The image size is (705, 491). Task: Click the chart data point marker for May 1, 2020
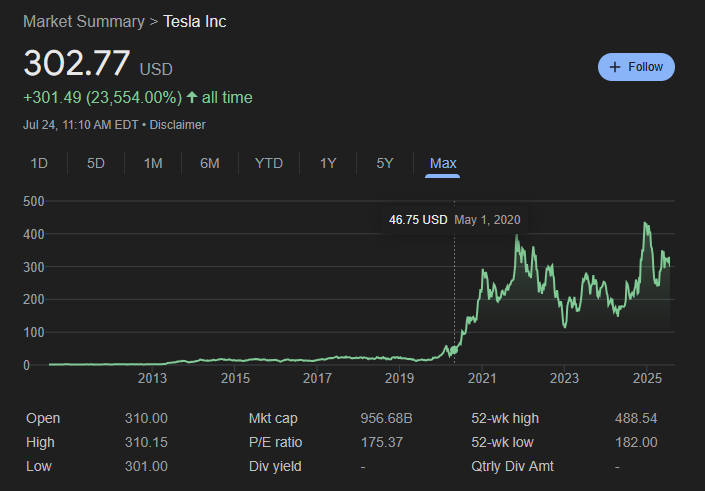(454, 350)
